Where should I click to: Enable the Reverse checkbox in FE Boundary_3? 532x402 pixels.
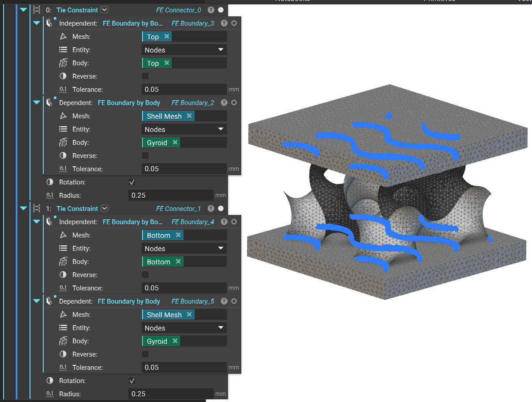coord(145,76)
